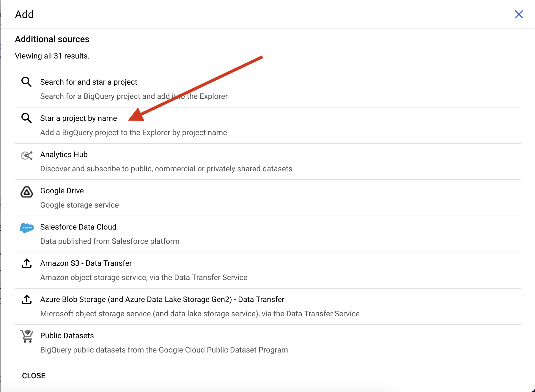
Task: Select Azure Blob Storage - Data Transfer
Action: coord(268,306)
